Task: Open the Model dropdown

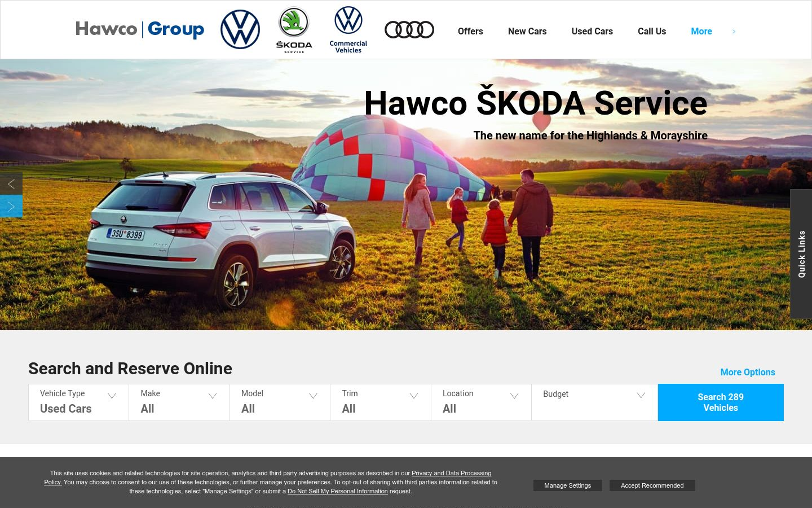Action: point(280,402)
